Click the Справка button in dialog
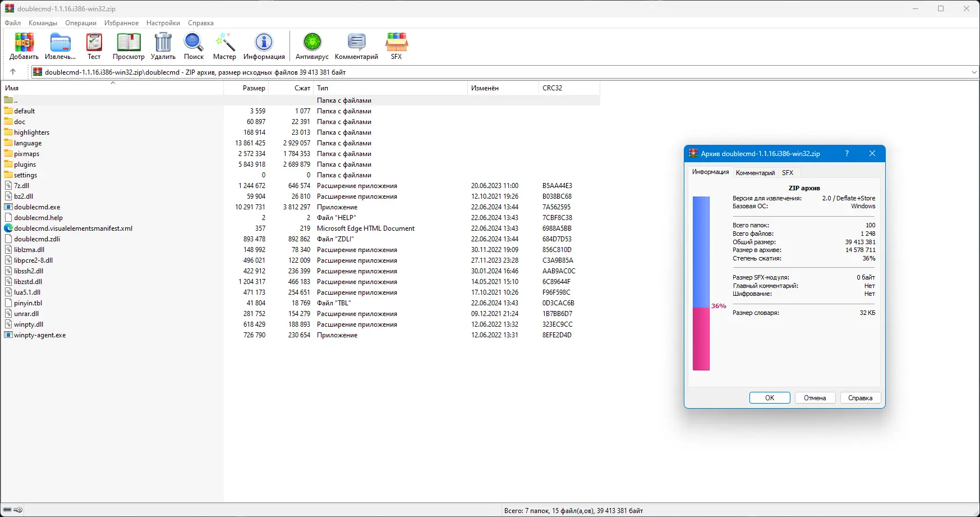This screenshot has width=980, height=517. coord(860,398)
